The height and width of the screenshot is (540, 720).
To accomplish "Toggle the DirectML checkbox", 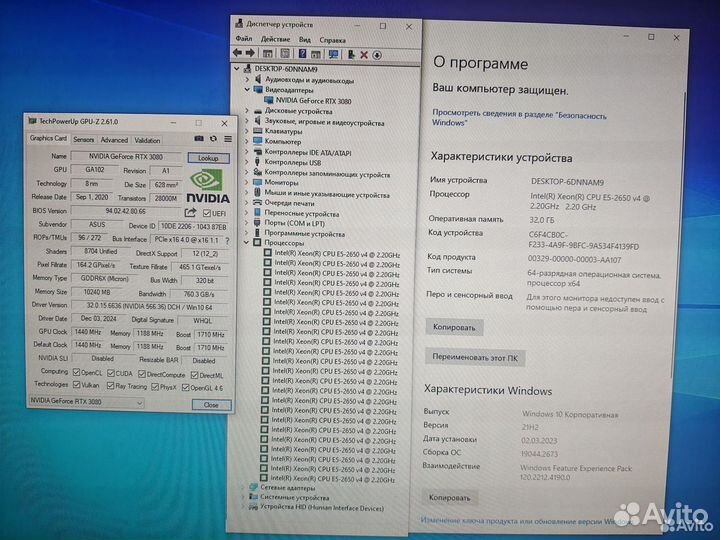I will (x=195, y=376).
